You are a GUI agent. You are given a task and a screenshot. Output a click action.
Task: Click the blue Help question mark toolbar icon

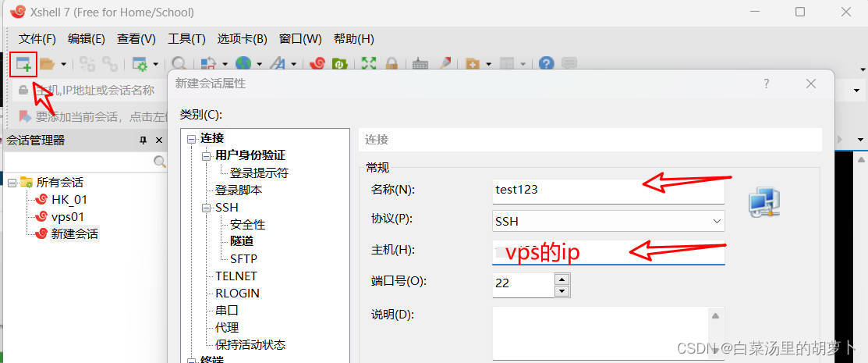(x=547, y=64)
